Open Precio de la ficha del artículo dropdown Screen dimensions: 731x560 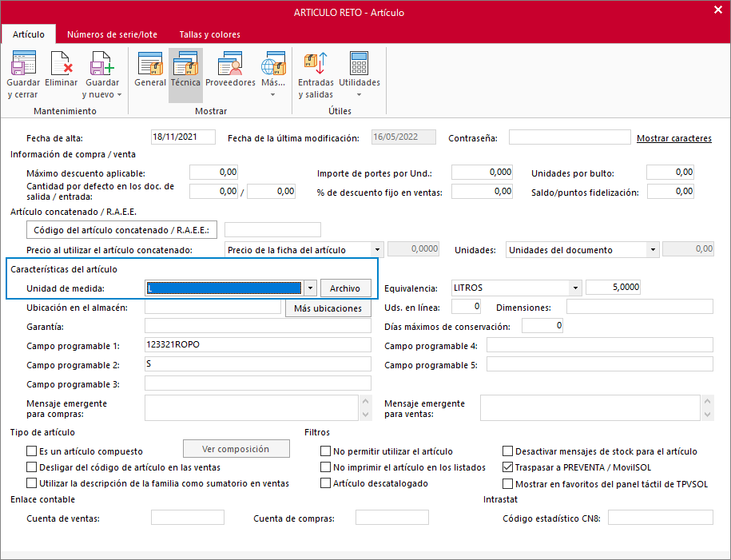(377, 250)
